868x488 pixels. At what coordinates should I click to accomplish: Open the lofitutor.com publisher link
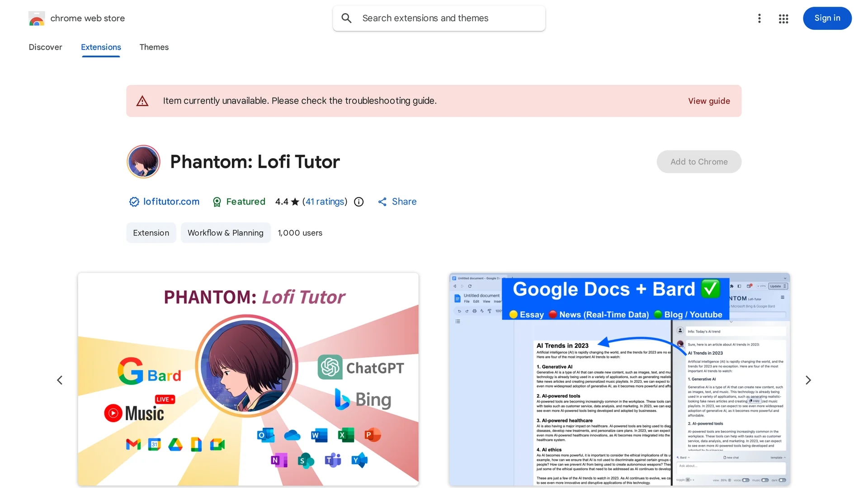(x=171, y=202)
